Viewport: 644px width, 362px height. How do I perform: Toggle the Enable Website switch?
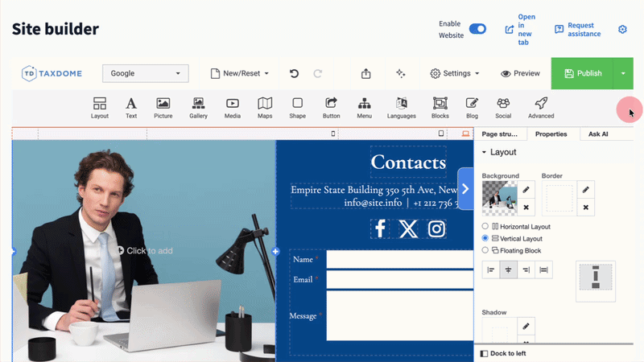point(477,29)
